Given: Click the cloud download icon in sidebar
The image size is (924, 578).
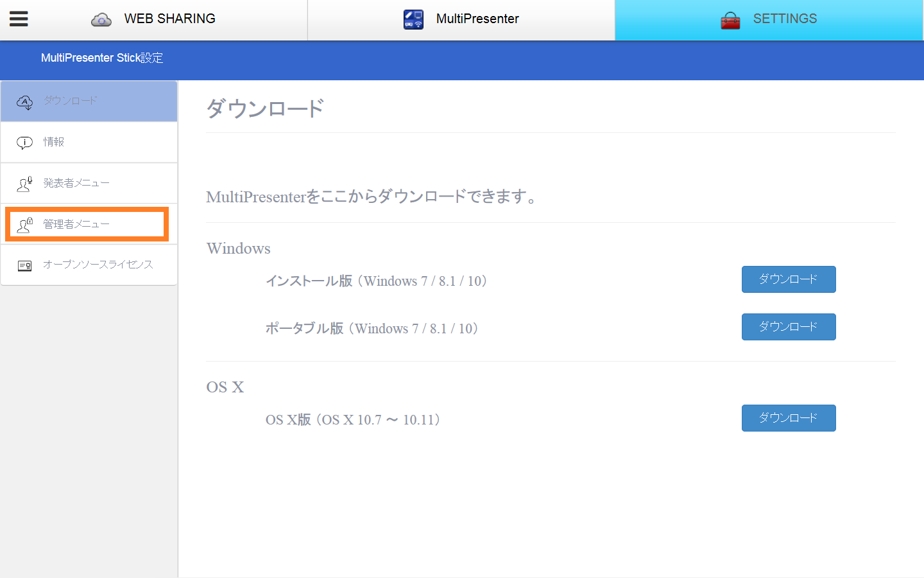Looking at the screenshot, I should tap(24, 102).
